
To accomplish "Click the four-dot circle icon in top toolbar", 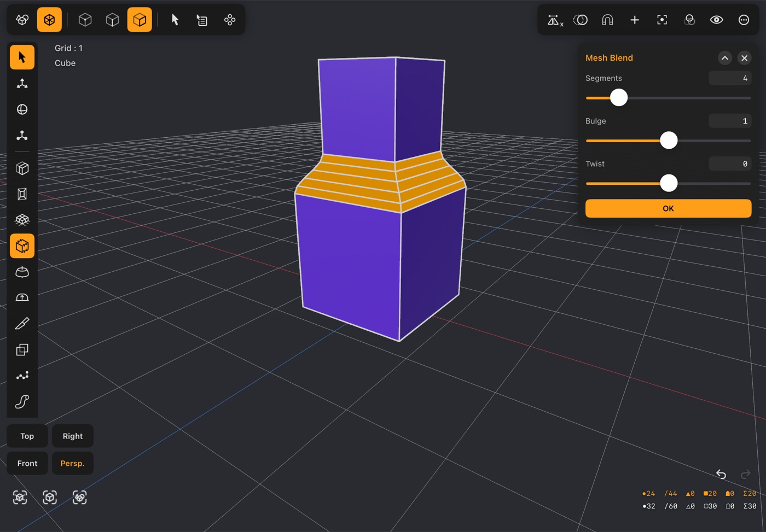I will 230,20.
